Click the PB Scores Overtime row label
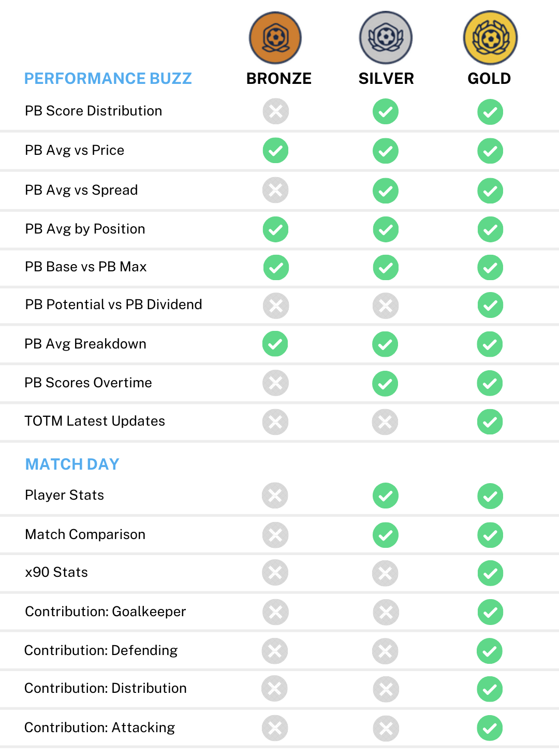Image resolution: width=559 pixels, height=756 pixels. 89,383
